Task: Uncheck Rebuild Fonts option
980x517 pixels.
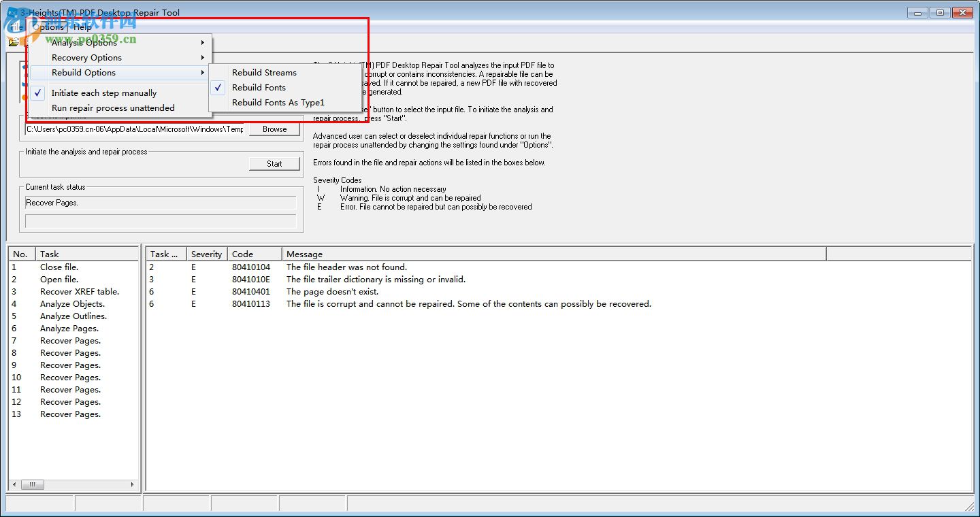Action: tap(284, 88)
